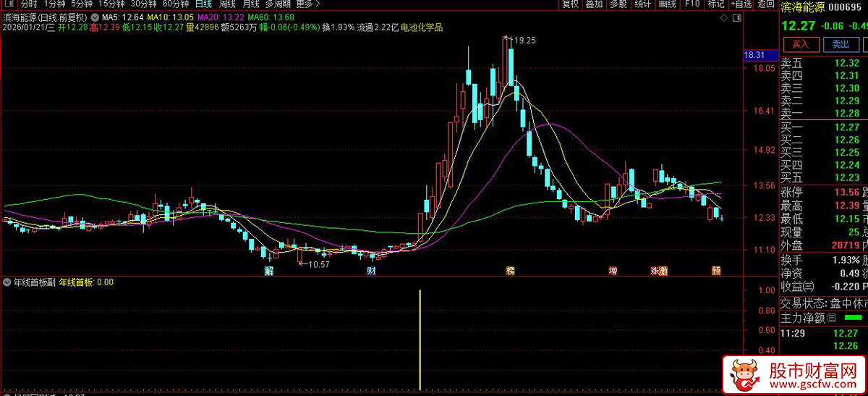Click the 榜 event marker on timeline
The image size is (868, 396).
(511, 271)
